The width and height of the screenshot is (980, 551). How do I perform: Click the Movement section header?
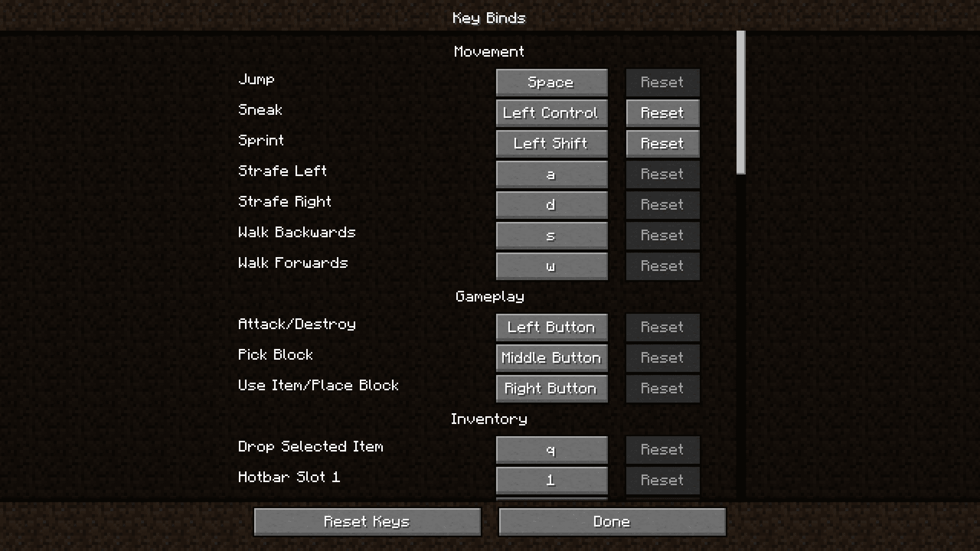coord(490,51)
